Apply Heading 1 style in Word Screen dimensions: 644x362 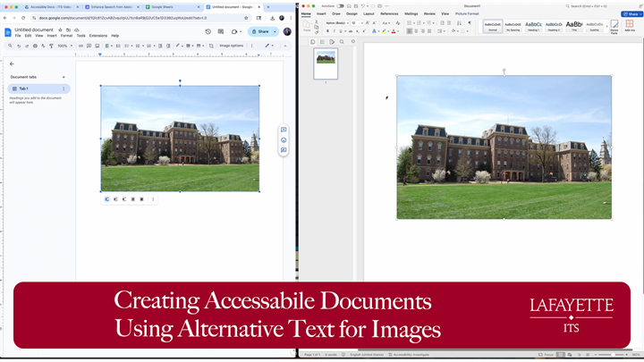[x=533, y=26]
